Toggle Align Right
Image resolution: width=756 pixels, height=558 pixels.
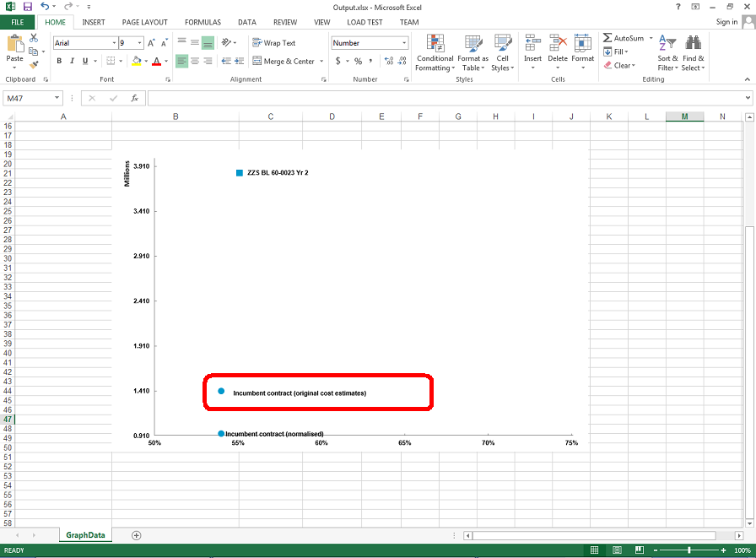[x=208, y=62]
